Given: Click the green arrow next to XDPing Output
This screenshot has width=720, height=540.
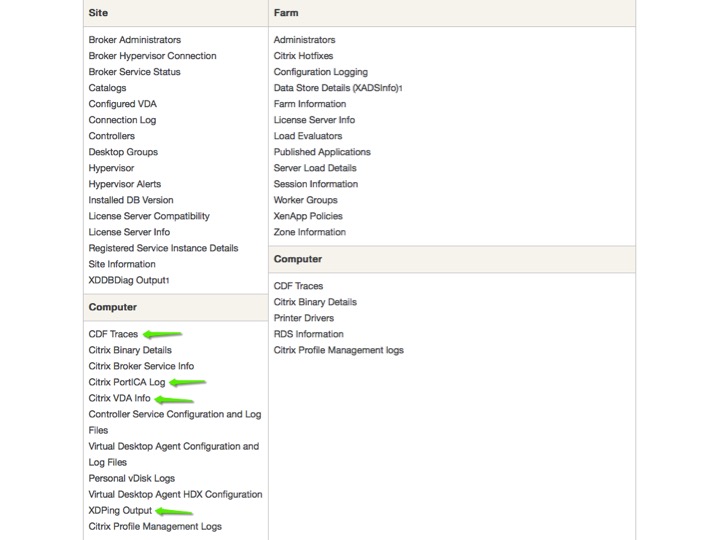Looking at the screenshot, I should (x=174, y=511).
